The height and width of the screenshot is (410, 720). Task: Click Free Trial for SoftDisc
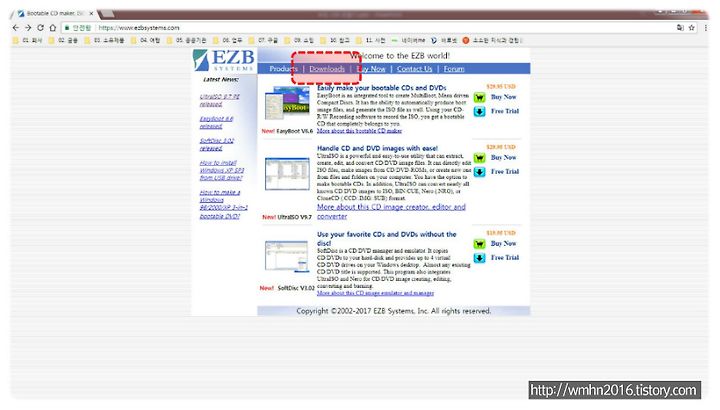tap(505, 258)
